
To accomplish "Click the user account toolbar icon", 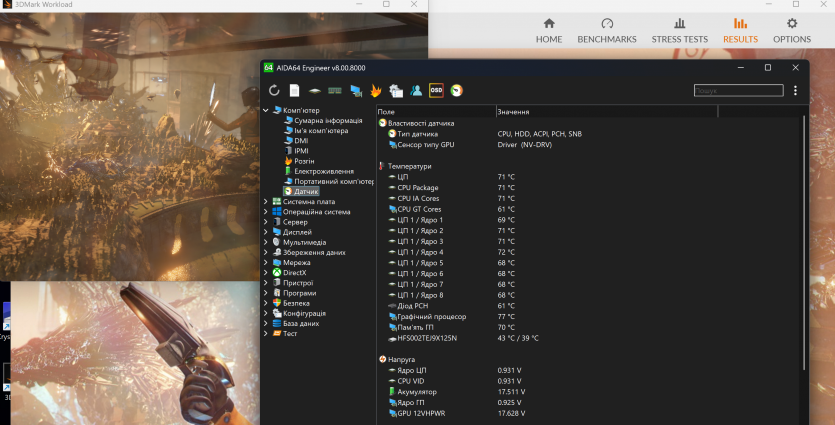I will [416, 91].
